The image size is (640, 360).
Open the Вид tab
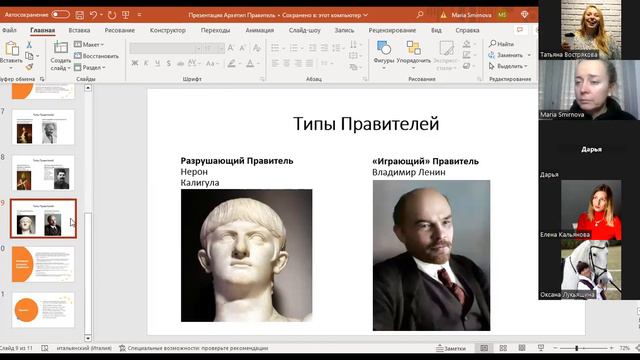[436, 30]
